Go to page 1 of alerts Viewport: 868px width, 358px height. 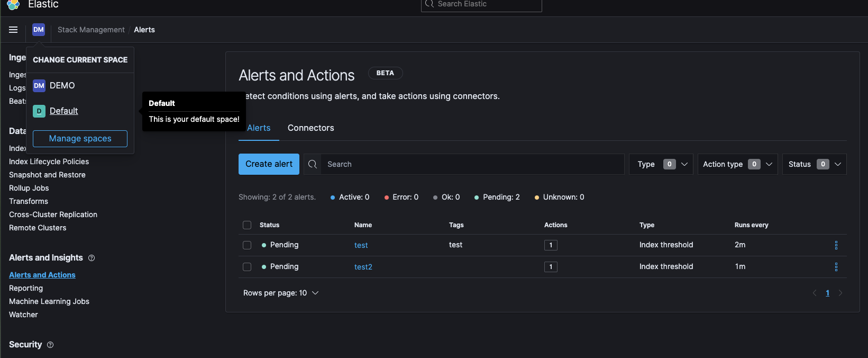[x=828, y=293]
